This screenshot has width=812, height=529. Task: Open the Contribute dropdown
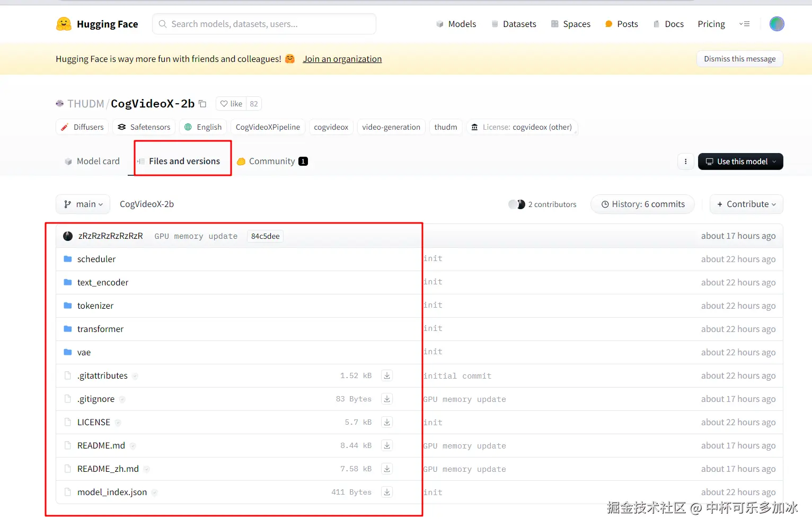pyautogui.click(x=746, y=204)
